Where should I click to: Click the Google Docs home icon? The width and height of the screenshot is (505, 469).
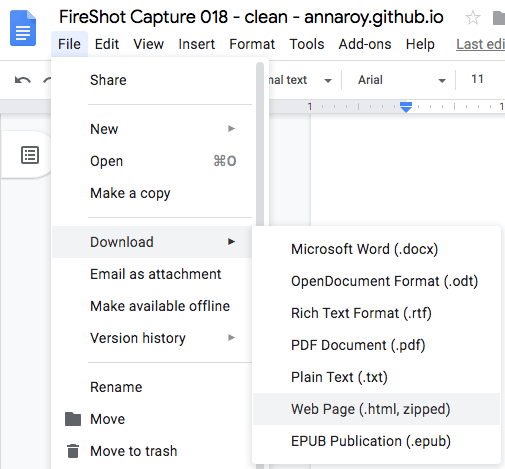(x=23, y=28)
